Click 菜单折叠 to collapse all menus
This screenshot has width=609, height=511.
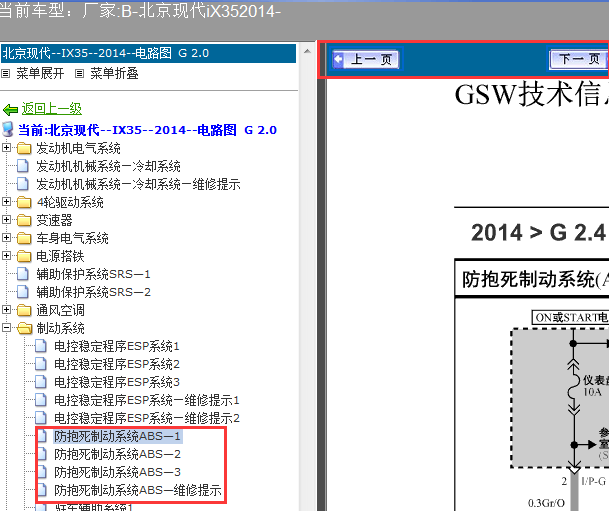114,73
